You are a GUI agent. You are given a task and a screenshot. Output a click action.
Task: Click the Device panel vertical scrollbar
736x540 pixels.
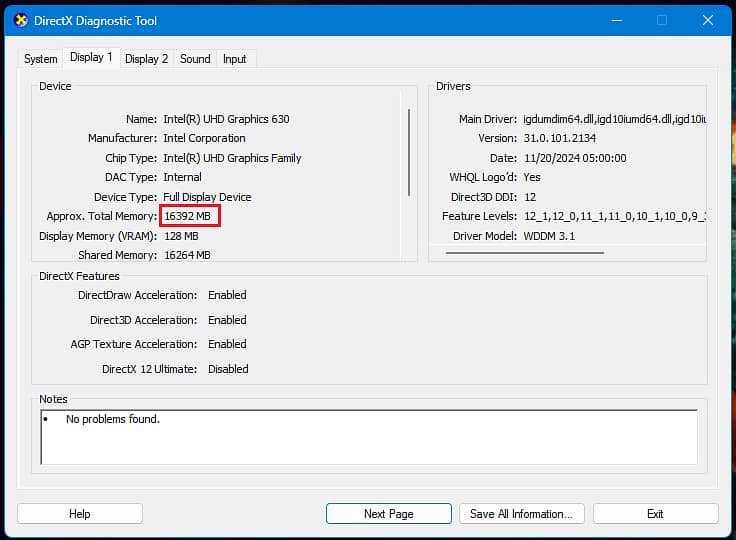click(409, 152)
